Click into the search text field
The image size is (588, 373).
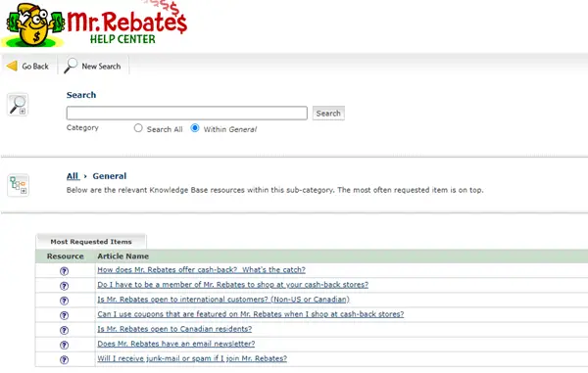coord(187,114)
